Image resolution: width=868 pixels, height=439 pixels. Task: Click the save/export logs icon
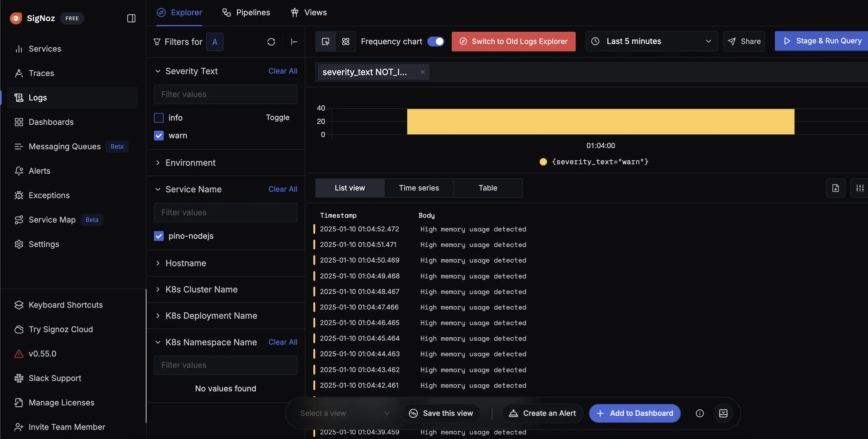pyautogui.click(x=836, y=187)
